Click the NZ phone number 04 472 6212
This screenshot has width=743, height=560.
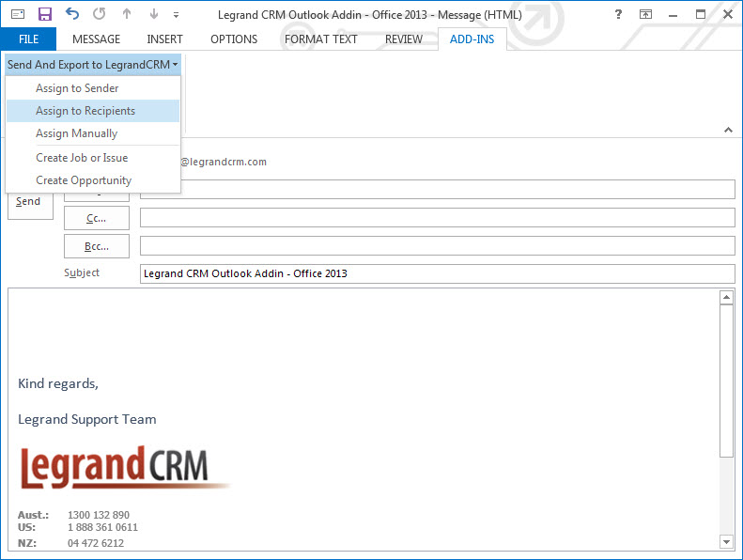tap(96, 543)
